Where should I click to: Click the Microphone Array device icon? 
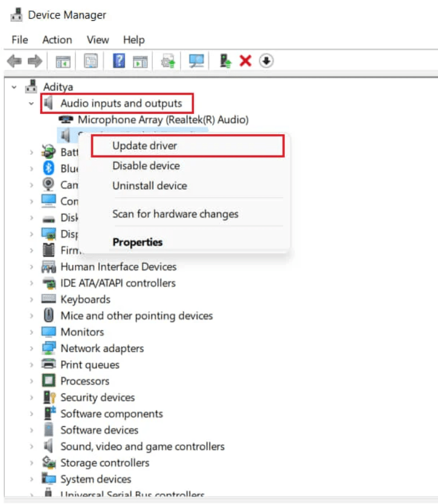[66, 120]
